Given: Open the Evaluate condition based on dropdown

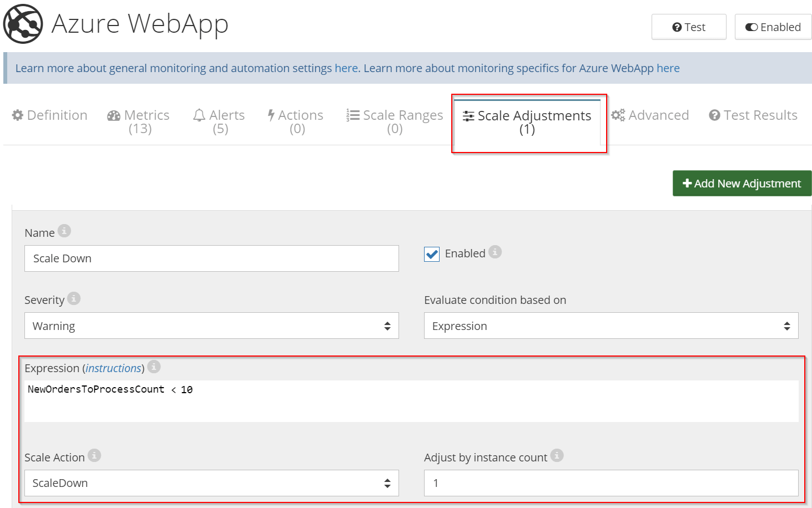Looking at the screenshot, I should click(x=611, y=326).
